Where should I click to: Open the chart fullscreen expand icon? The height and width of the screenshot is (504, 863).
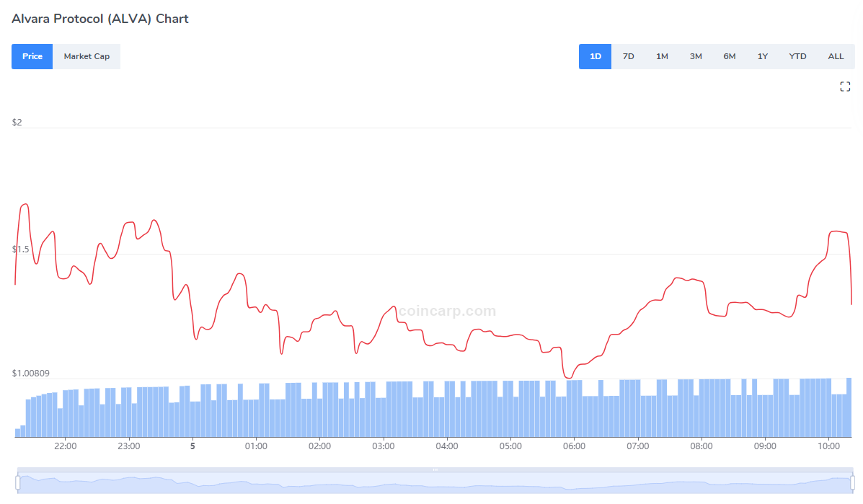845,86
